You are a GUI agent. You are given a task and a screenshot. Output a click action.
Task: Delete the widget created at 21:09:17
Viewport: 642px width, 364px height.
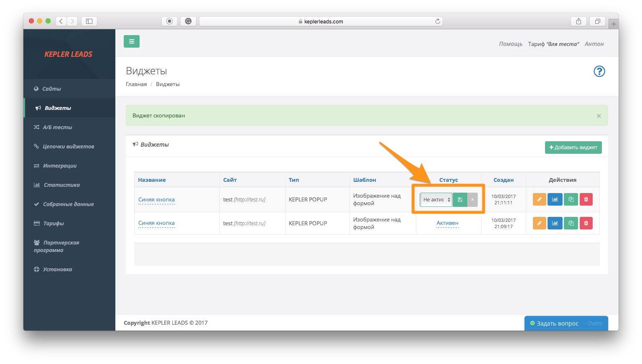(586, 223)
